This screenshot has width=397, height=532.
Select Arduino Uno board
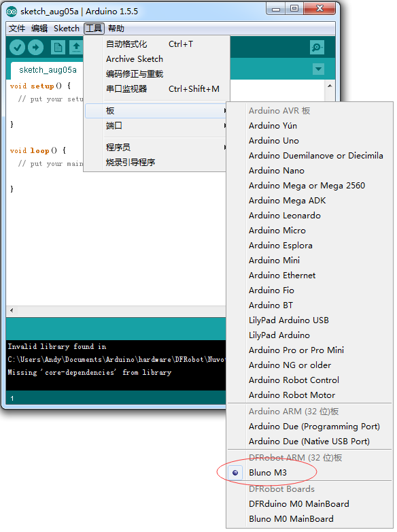tap(310, 141)
